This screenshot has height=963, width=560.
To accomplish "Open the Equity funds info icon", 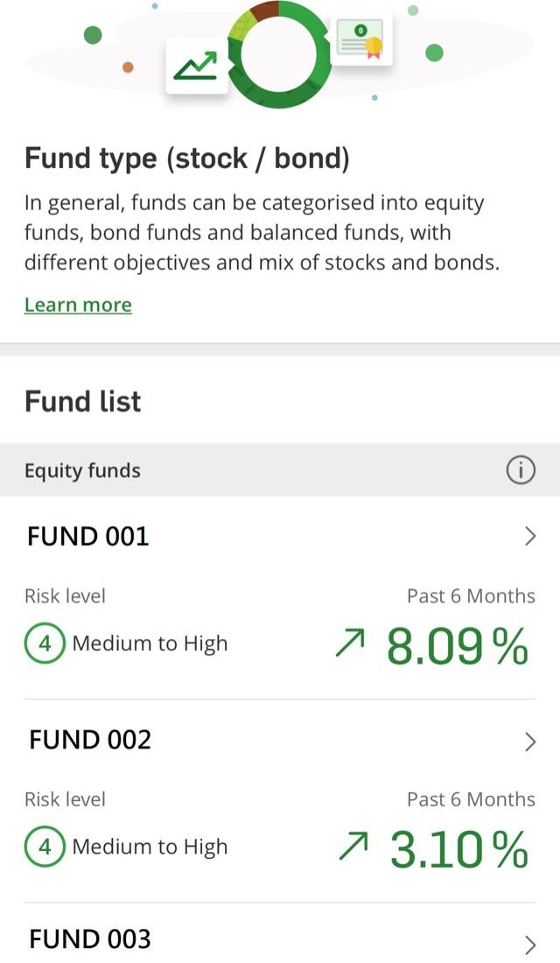I will pyautogui.click(x=521, y=470).
